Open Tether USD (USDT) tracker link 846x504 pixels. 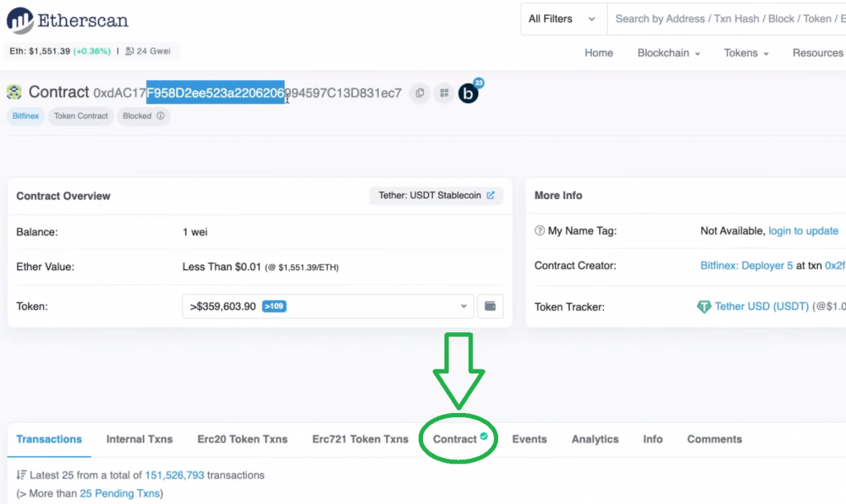pyautogui.click(x=761, y=307)
